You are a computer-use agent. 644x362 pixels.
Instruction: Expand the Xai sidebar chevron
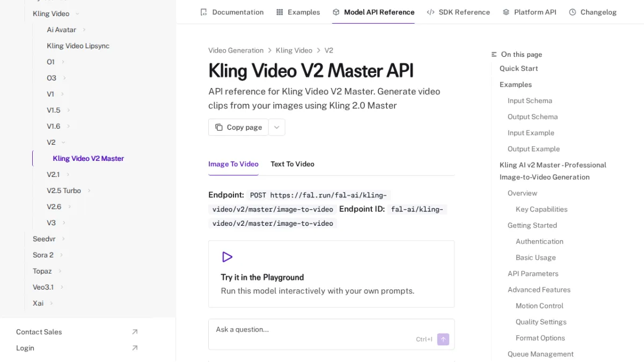tap(52, 304)
